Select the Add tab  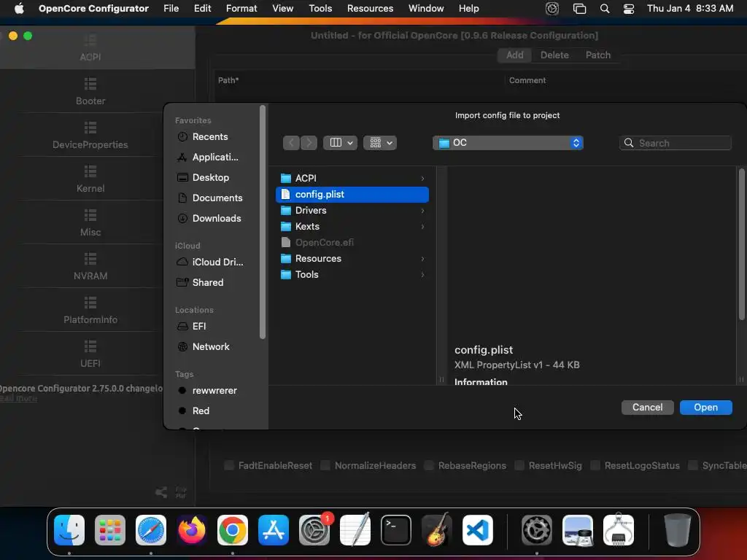coord(514,55)
